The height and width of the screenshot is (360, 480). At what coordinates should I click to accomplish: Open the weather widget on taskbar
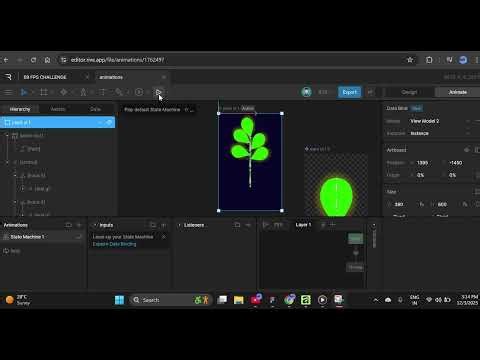tap(18, 300)
